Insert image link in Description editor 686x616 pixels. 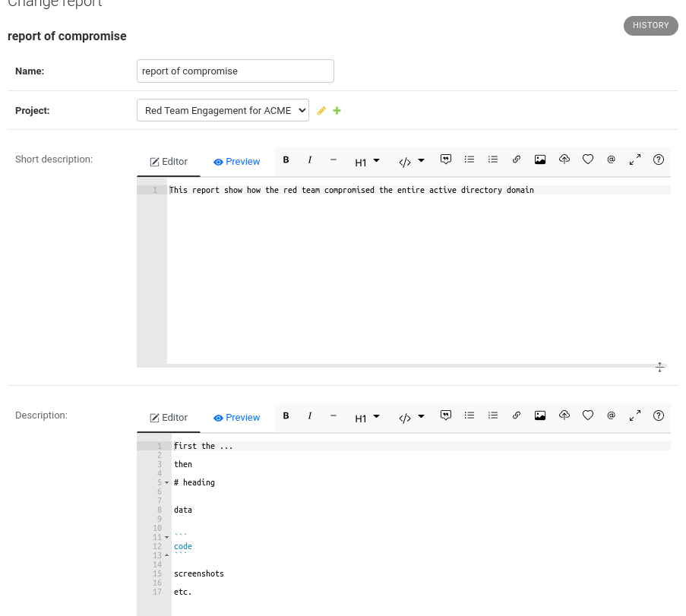[540, 415]
